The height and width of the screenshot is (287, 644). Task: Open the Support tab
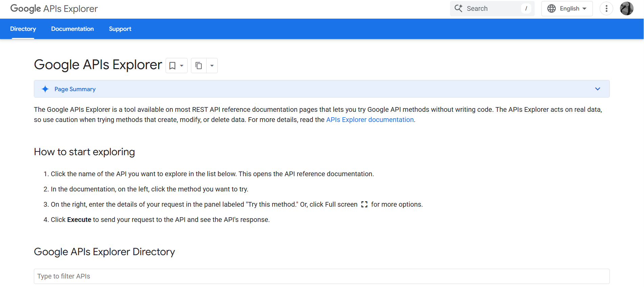point(120,29)
